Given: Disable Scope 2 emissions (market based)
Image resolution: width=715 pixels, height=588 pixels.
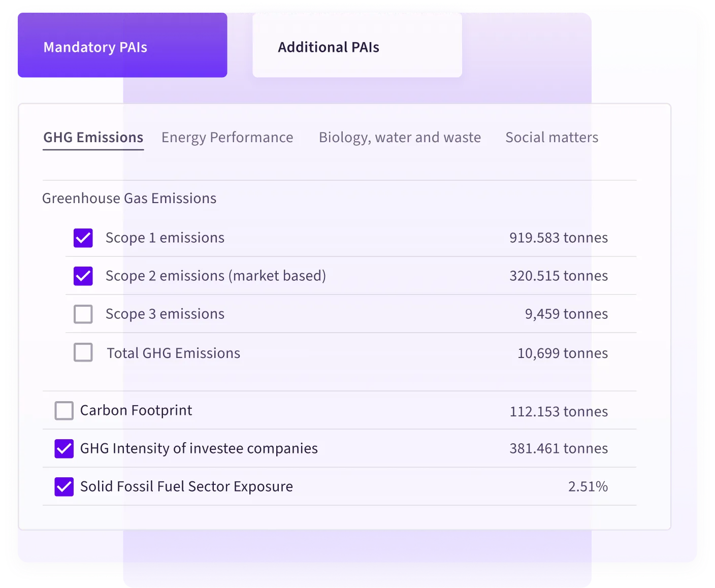Looking at the screenshot, I should 83,276.
